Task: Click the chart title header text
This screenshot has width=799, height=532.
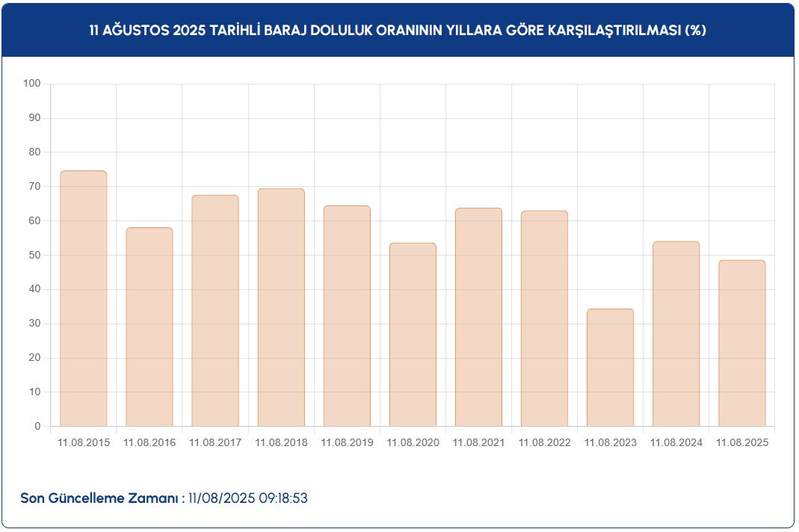Action: point(398,31)
